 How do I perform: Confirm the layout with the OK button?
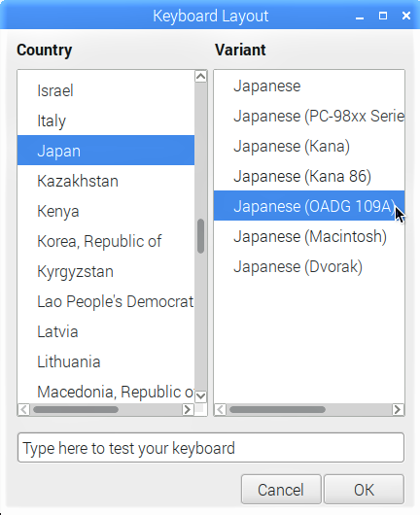tap(364, 490)
